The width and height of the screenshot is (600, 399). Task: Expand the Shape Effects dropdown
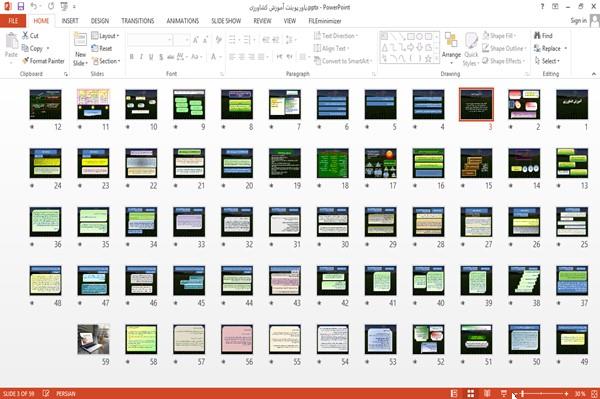click(x=504, y=61)
